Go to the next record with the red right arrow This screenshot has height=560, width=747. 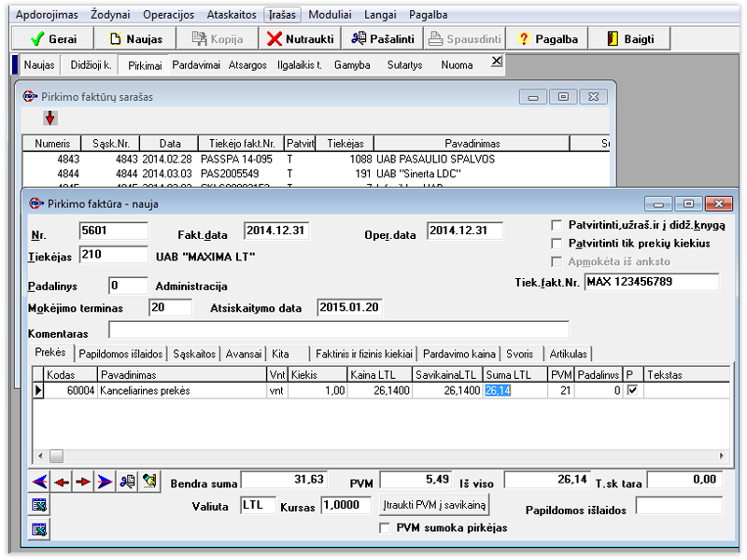(83, 482)
